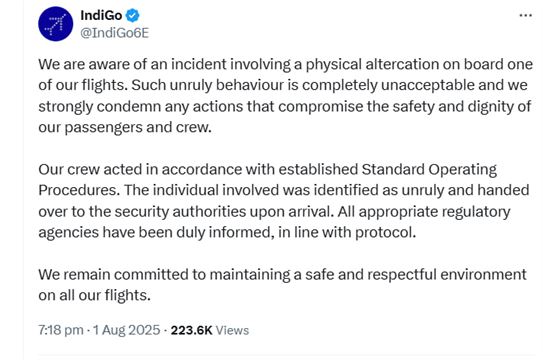Click the blue verified badge

pyautogui.click(x=132, y=16)
